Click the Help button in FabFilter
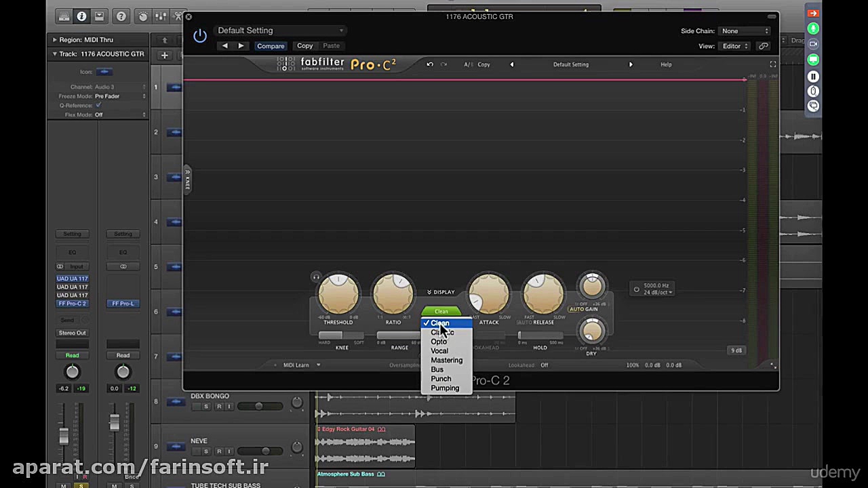 (666, 64)
